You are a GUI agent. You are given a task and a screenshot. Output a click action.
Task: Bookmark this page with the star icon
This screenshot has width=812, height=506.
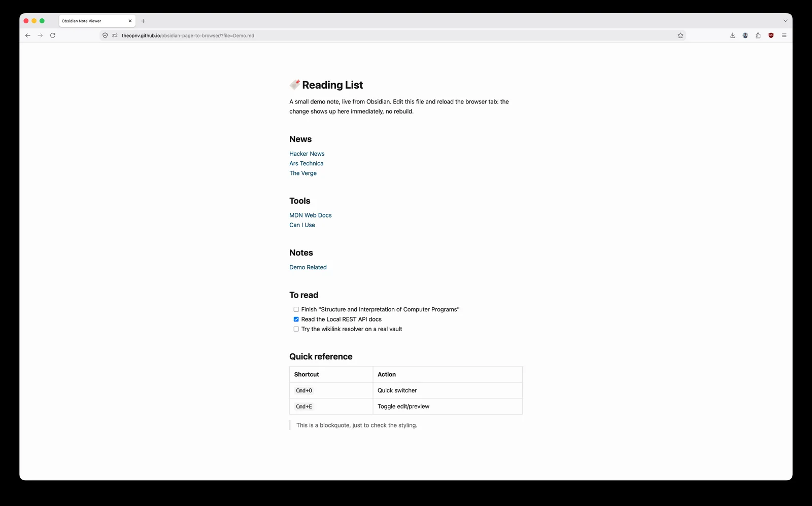point(681,35)
